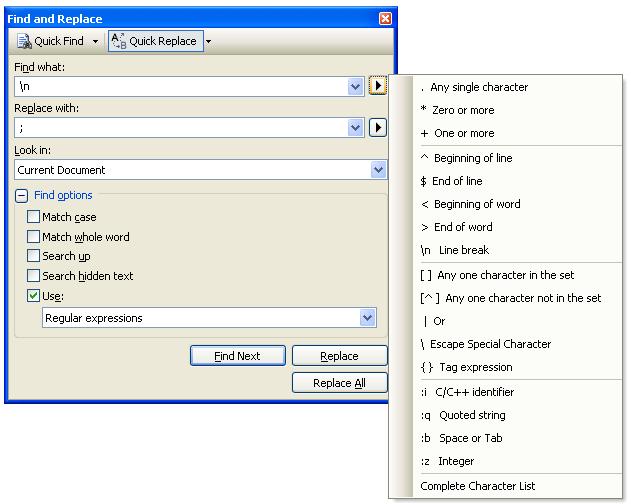Close the Find and Replace dialog

pos(385,19)
